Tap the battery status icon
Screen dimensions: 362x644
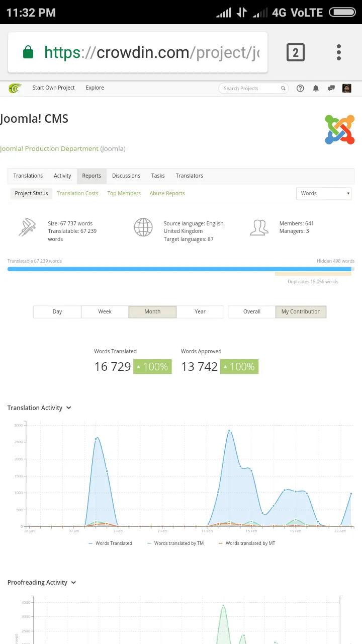coord(342,12)
